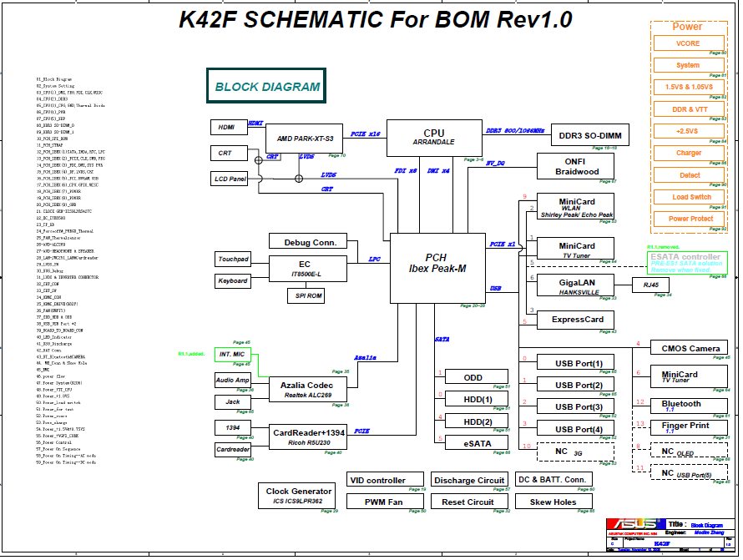Screen dimensions: 743x560
Task: Click the 'ExpressCard' block
Action: (x=575, y=320)
